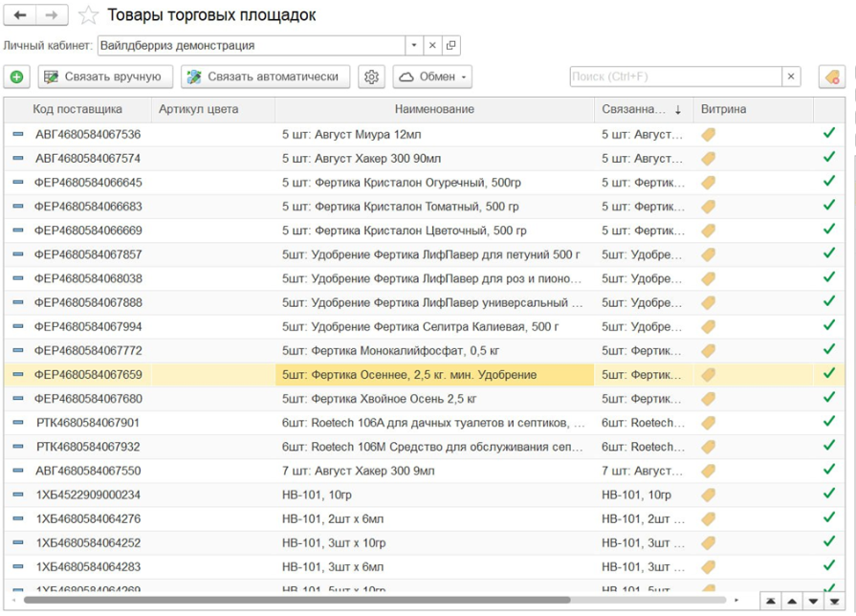Open the Обмен dropdown menu

(432, 77)
